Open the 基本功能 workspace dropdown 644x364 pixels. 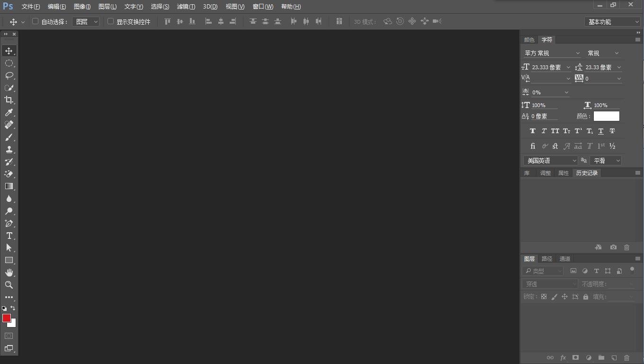pos(613,22)
